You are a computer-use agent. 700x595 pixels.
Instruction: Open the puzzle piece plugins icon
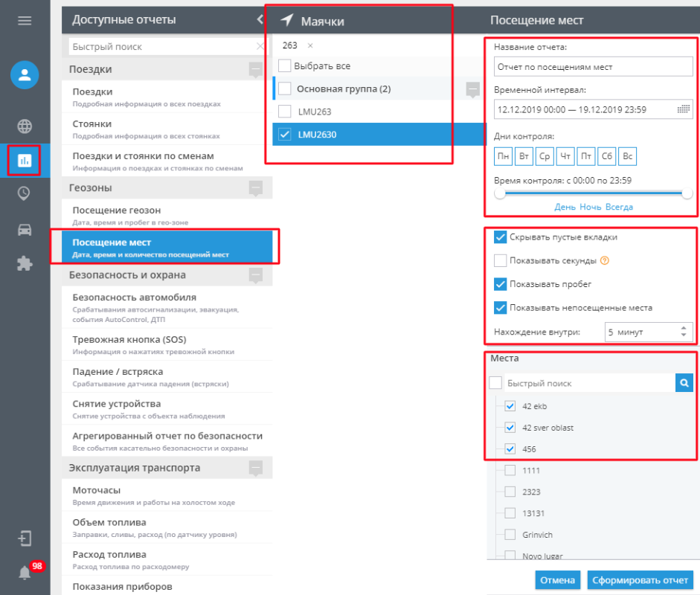[x=25, y=264]
